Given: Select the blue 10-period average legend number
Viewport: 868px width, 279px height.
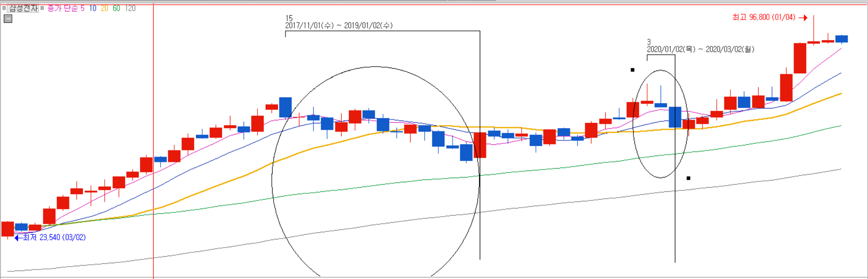Looking at the screenshot, I should click(92, 8).
